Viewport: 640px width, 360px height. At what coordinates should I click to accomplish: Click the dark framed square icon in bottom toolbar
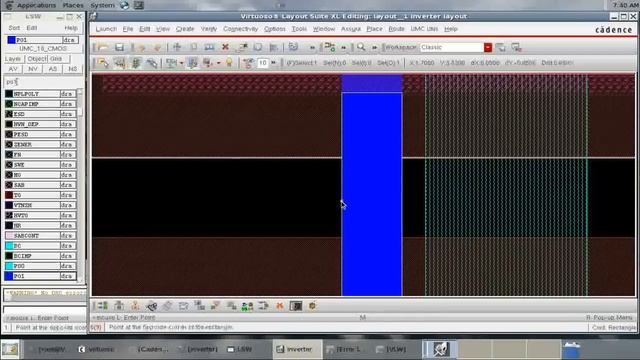tap(296, 305)
